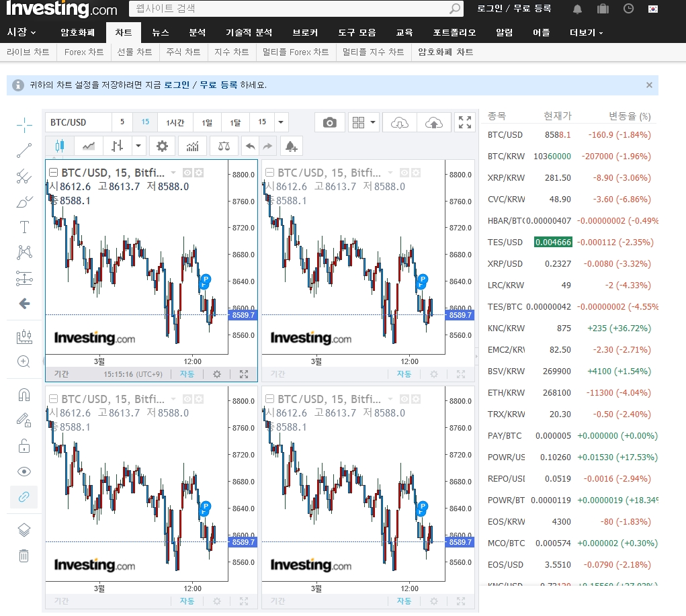This screenshot has width=686, height=616.
Task: Select the crosshair cursor tool
Action: 24,125
